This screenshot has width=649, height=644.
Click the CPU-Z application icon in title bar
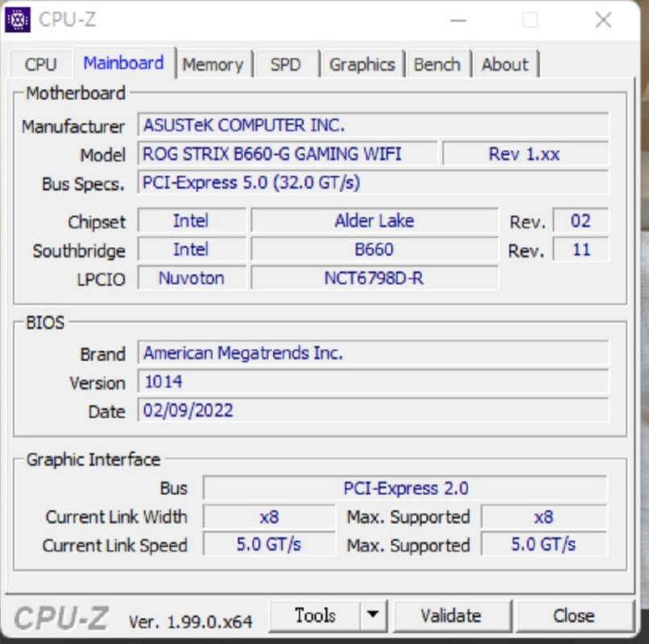[18, 19]
